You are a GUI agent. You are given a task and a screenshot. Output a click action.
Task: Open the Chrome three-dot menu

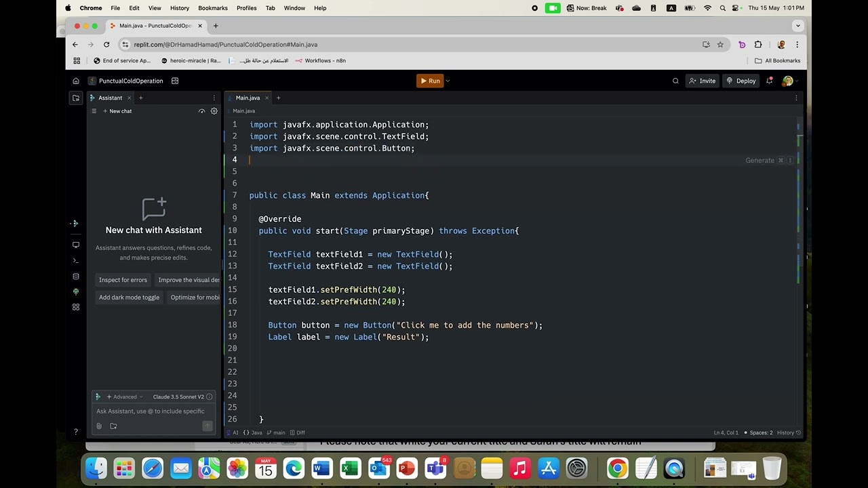797,45
